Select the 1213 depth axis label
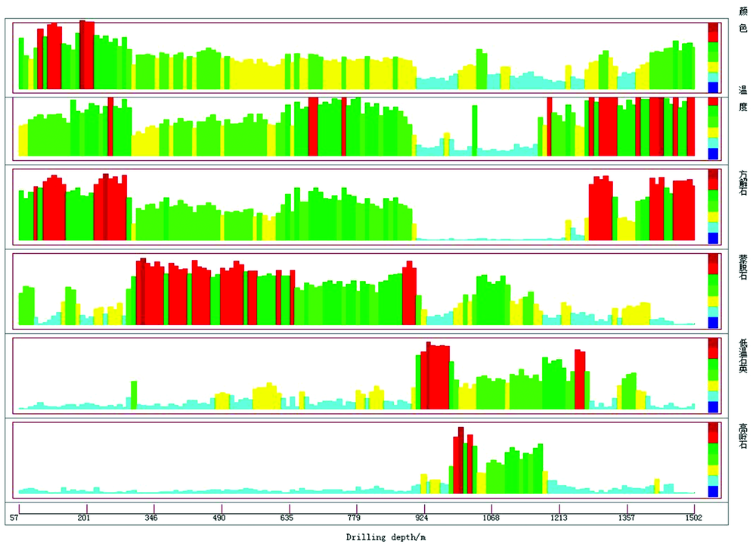Screen dimensions: 756x547 (558, 518)
